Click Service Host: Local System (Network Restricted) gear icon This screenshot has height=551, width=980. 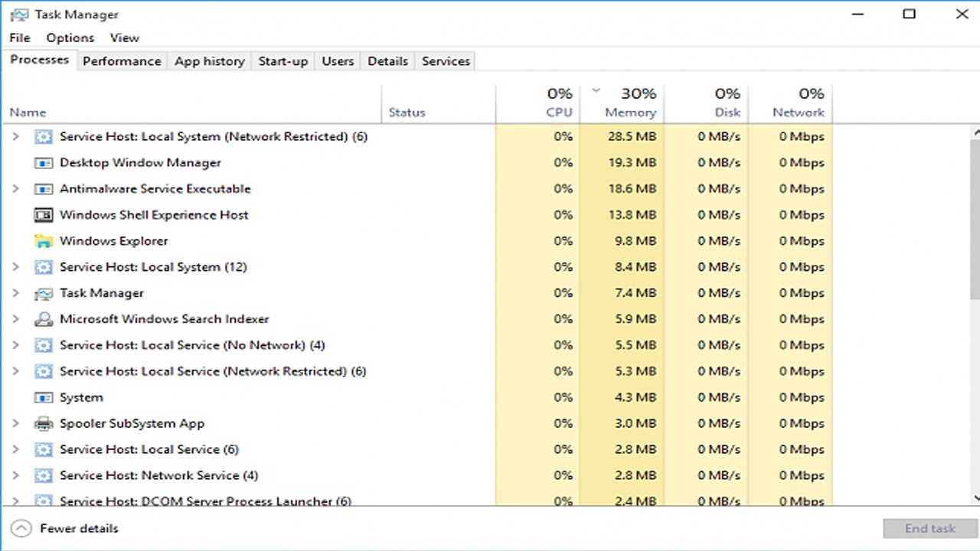tap(44, 137)
